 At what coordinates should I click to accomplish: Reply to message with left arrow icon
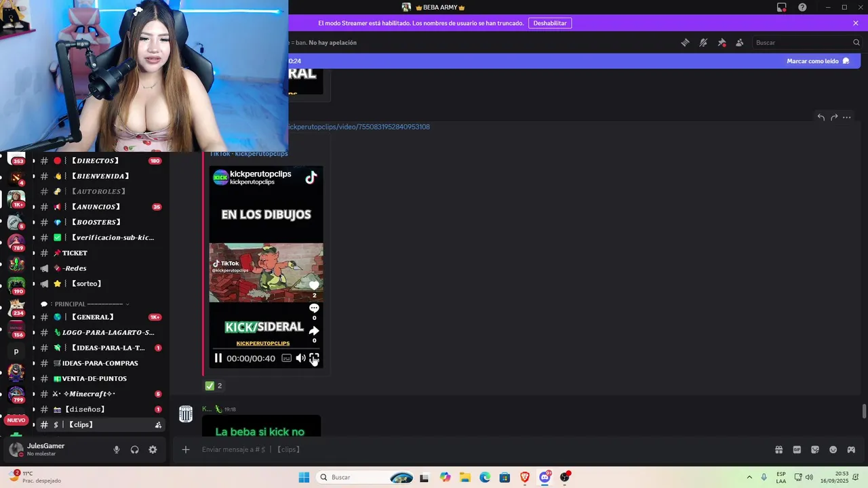click(x=821, y=117)
